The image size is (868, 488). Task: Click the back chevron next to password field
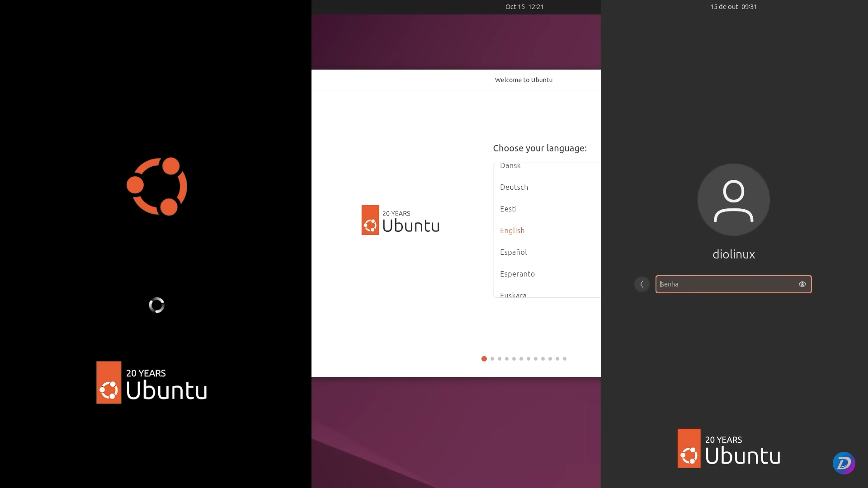tap(642, 284)
